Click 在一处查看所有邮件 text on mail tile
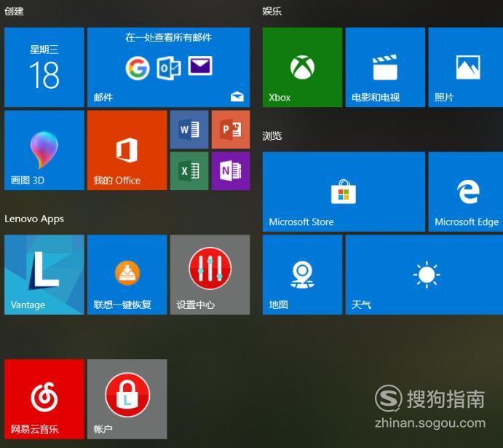Image resolution: width=503 pixels, height=448 pixels. coord(168,37)
